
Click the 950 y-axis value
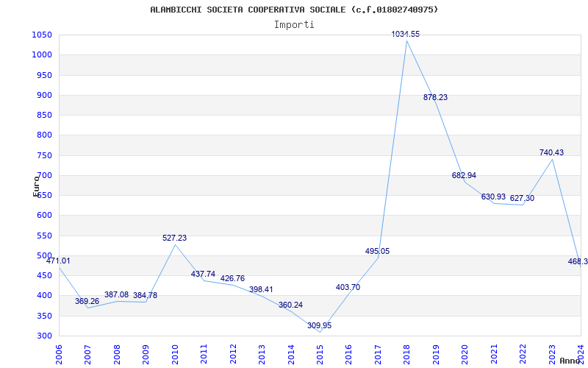[44, 75]
